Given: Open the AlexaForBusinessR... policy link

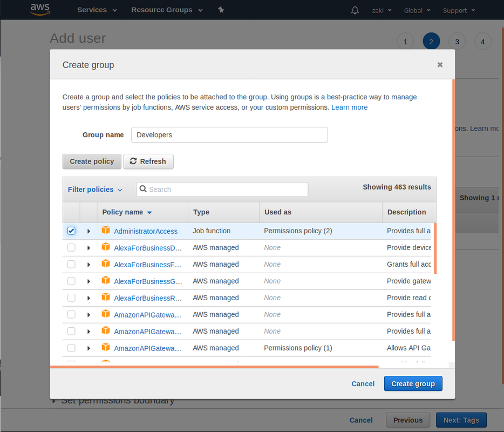Looking at the screenshot, I should pos(148,298).
